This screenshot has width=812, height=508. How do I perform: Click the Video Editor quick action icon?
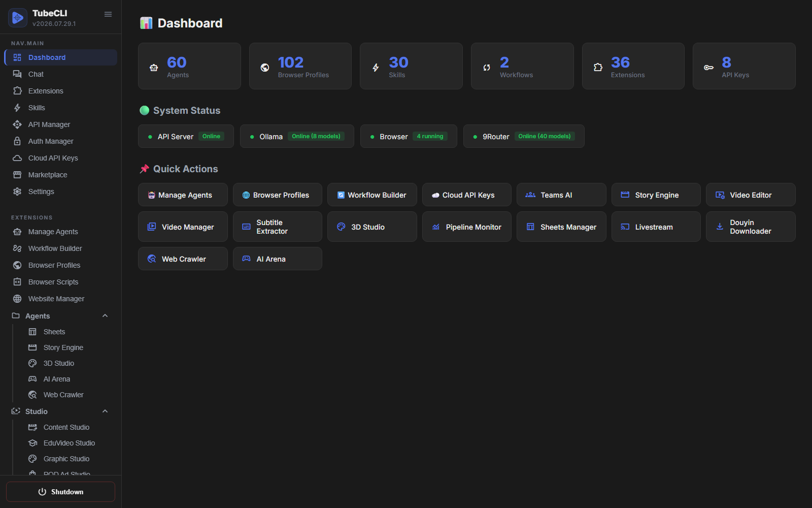pos(720,195)
